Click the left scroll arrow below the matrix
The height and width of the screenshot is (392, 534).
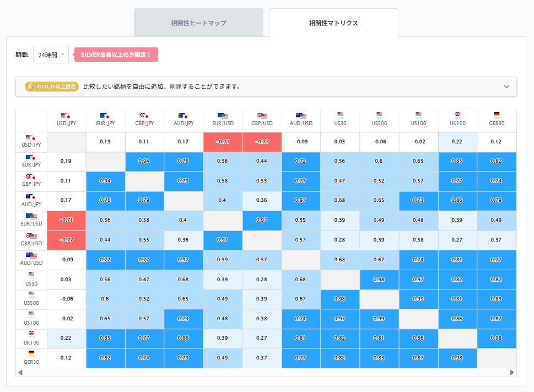coord(20,373)
